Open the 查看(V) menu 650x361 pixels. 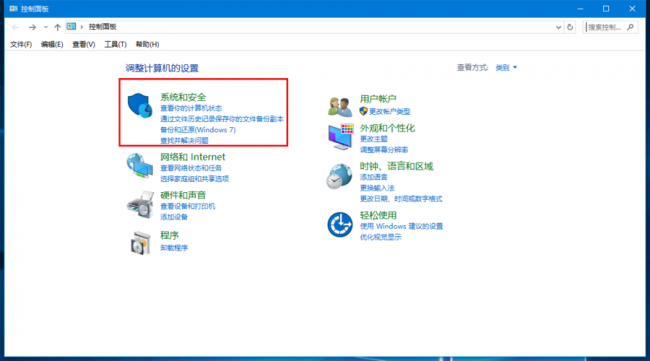coord(84,44)
